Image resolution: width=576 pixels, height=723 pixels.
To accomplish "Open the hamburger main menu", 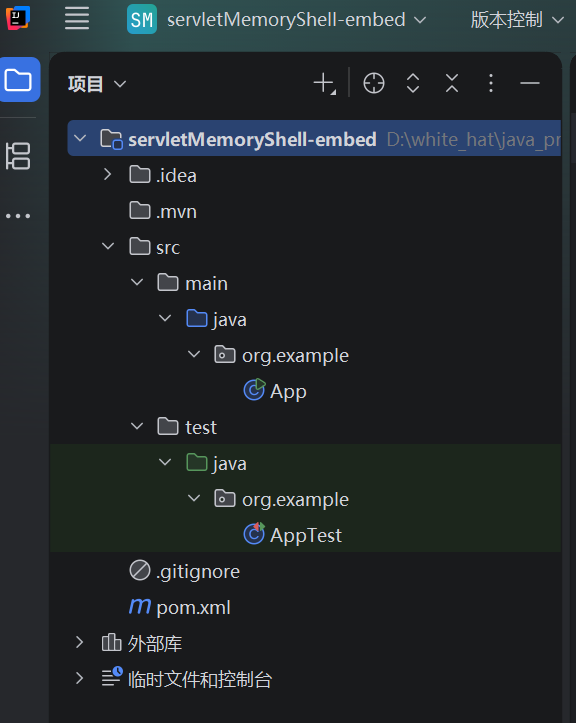I will click(77, 19).
